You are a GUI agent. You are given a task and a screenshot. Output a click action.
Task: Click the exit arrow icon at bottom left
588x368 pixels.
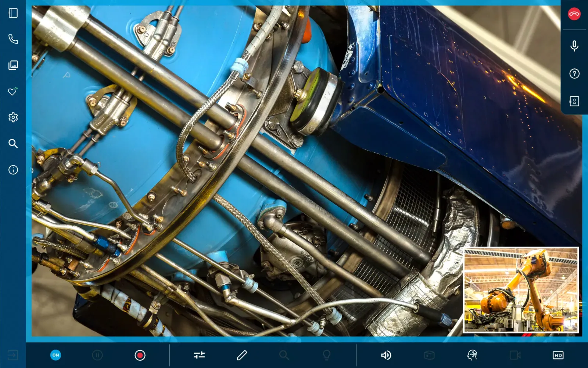click(x=13, y=355)
